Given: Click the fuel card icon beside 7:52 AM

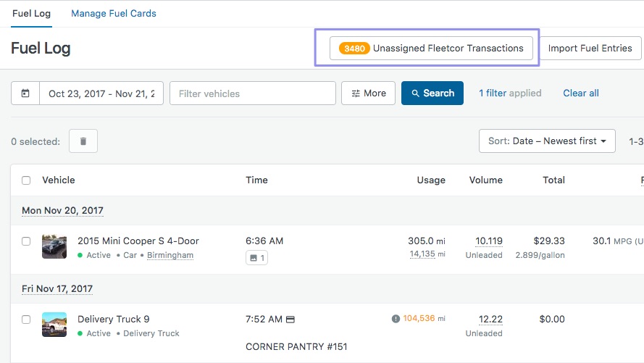Looking at the screenshot, I should [290, 320].
